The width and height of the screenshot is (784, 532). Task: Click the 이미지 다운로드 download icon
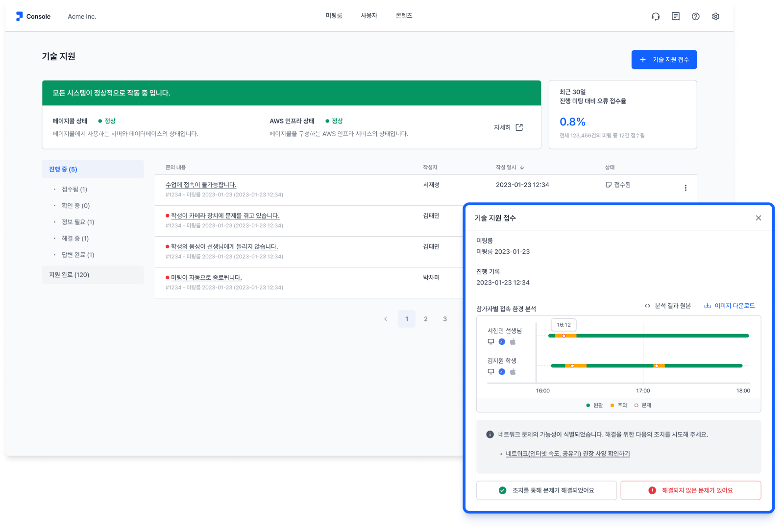click(708, 306)
